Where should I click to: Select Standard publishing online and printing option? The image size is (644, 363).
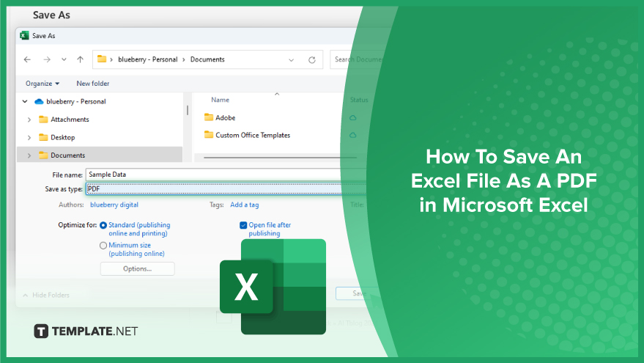point(103,225)
